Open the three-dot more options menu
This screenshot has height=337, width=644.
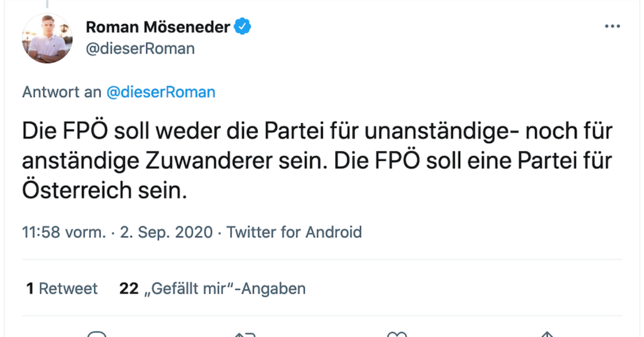click(612, 26)
